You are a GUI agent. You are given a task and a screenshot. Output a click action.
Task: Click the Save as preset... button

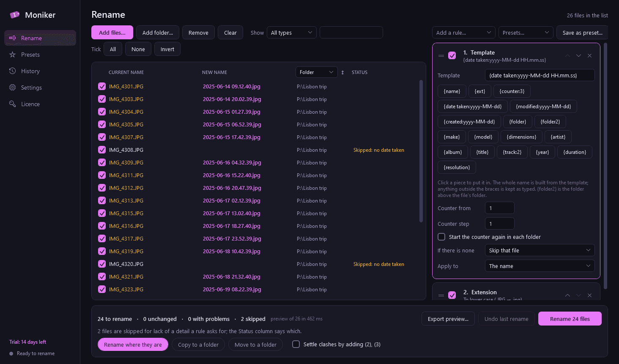tap(582, 33)
